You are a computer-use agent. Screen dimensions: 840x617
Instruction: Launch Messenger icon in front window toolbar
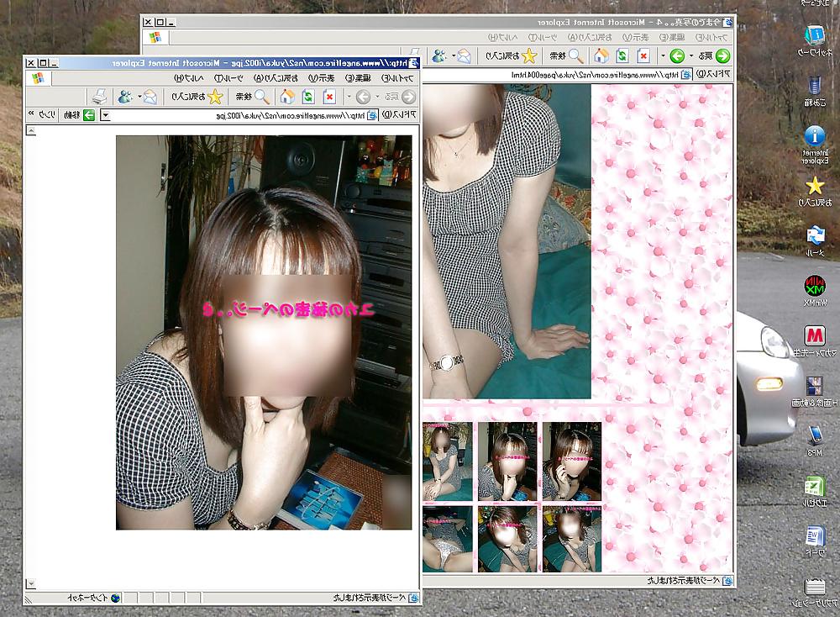pyautogui.click(x=125, y=97)
